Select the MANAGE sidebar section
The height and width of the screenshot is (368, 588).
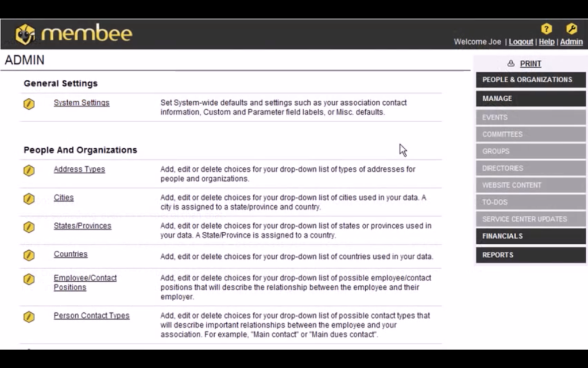tap(529, 98)
